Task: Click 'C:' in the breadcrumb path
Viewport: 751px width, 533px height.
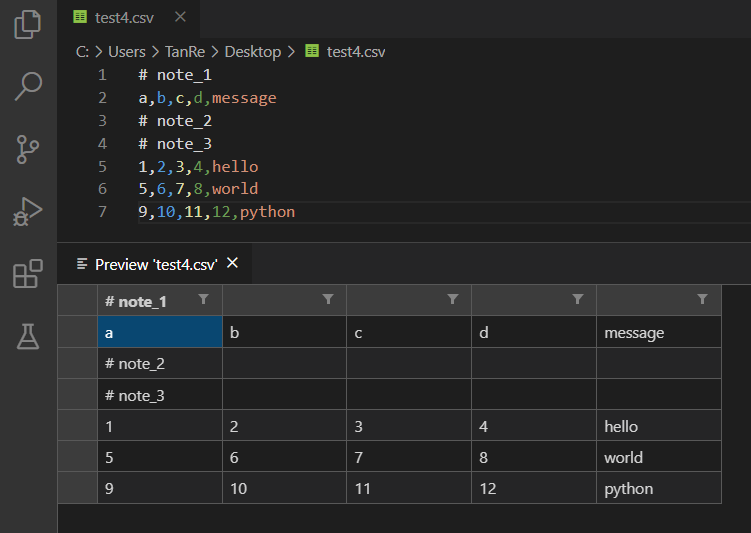Action: coord(82,52)
